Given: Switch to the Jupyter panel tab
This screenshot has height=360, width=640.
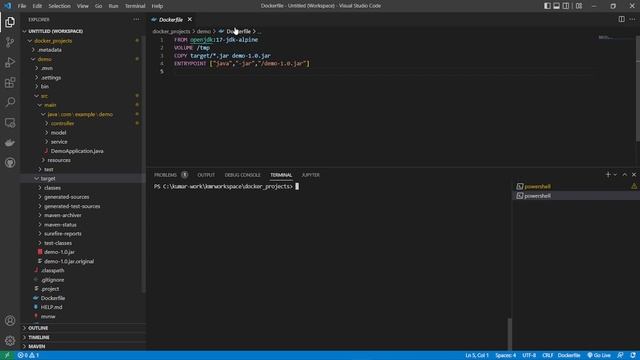Looking at the screenshot, I should [x=310, y=175].
